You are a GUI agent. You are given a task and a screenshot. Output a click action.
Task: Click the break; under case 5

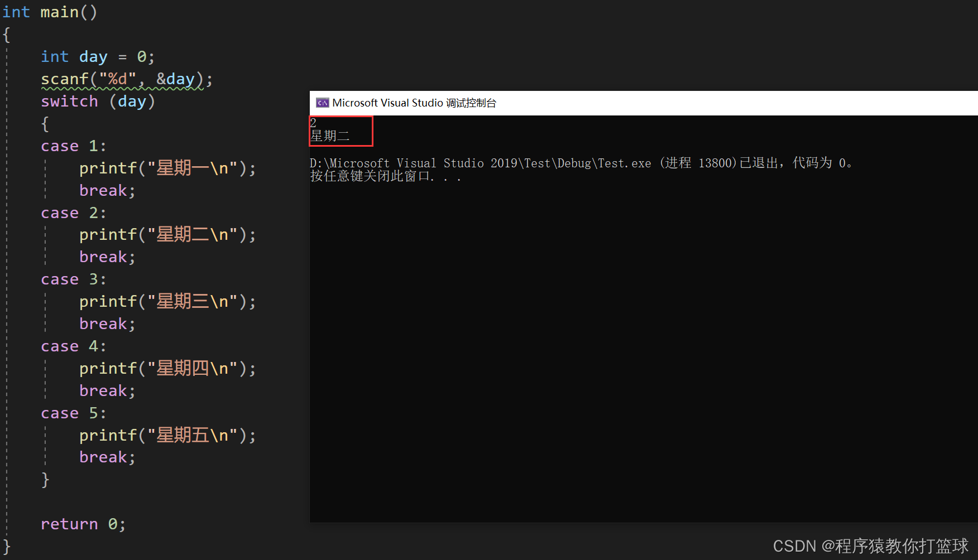click(x=107, y=457)
